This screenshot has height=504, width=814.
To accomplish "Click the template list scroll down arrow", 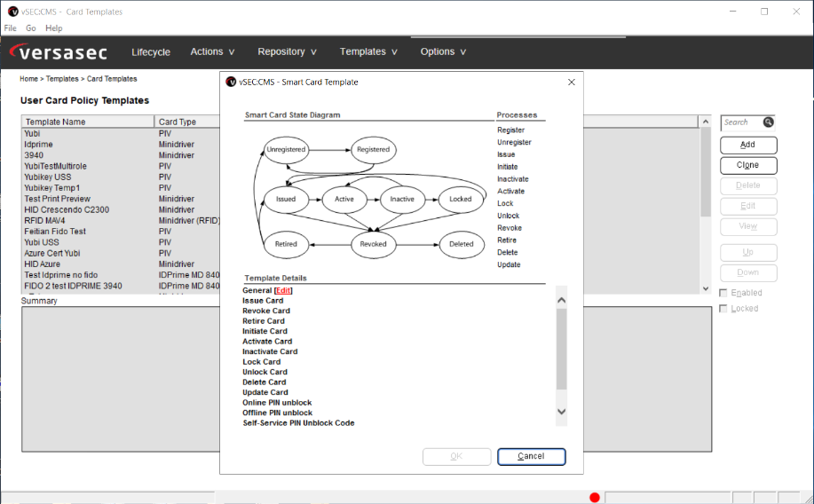I will 705,288.
